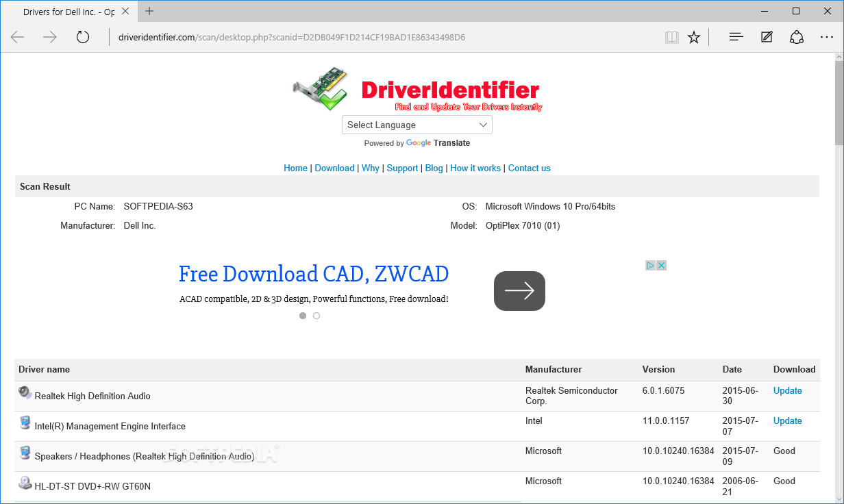The image size is (844, 504).
Task: Open the How it works link
Action: (x=475, y=168)
